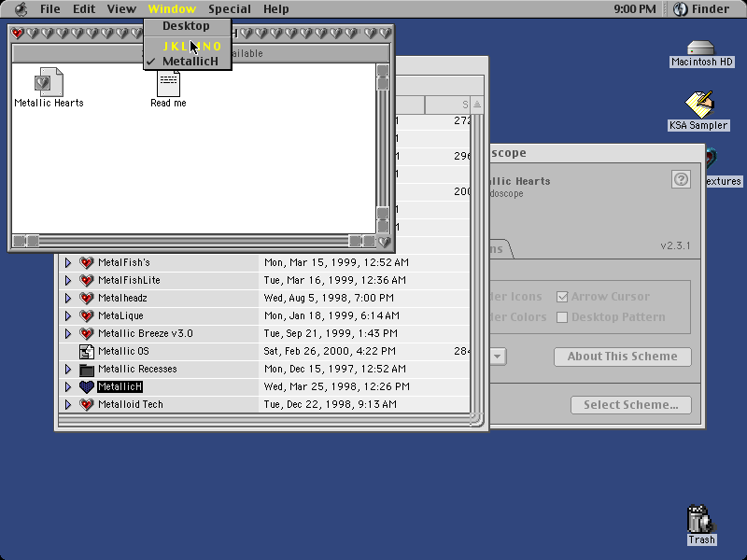Click the date 'Mon, Dec 15, 1997, 12:52 AM'
This screenshot has height=560, width=747.
point(335,369)
